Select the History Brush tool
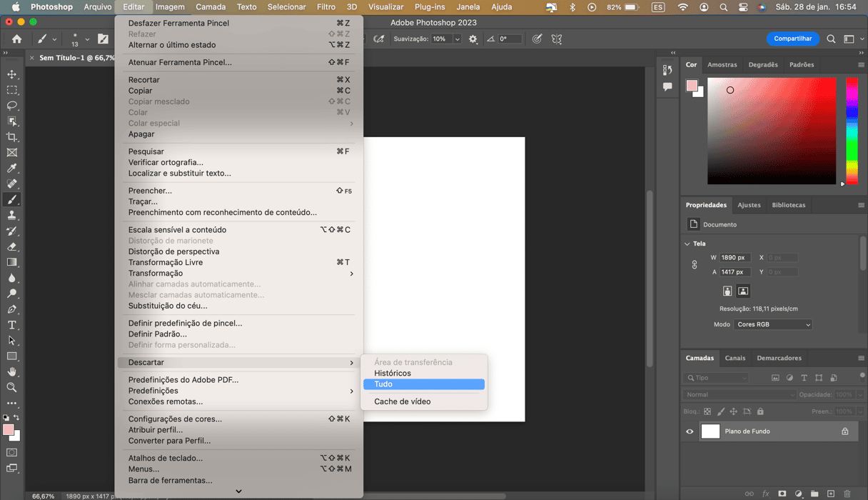The height and width of the screenshot is (500, 868). click(x=12, y=231)
